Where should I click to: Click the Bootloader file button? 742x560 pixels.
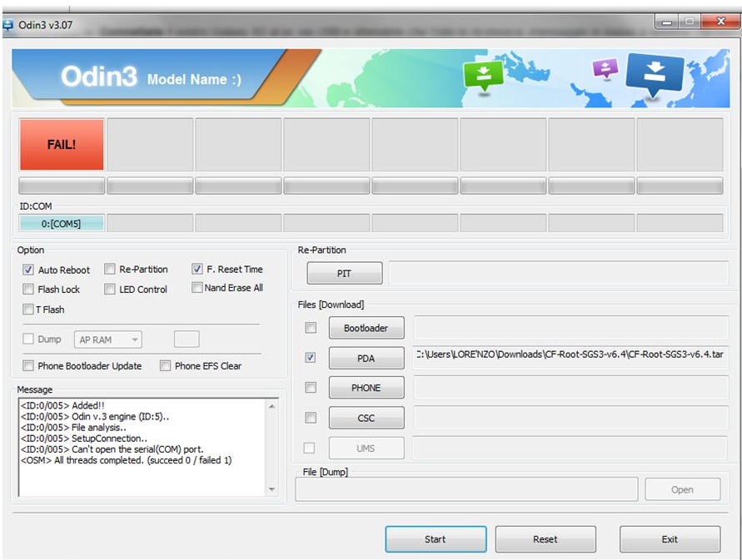366,328
